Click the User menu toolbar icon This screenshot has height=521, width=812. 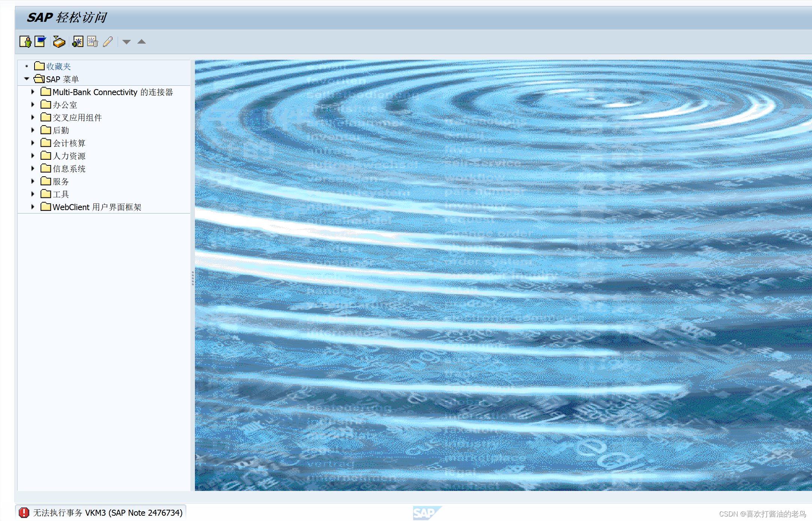click(25, 42)
